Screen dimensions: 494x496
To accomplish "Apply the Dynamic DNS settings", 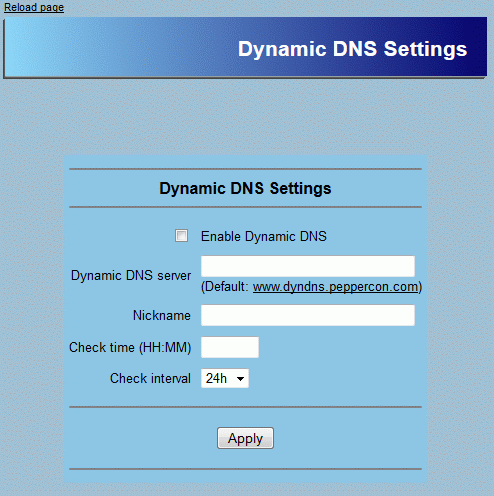I will point(245,438).
